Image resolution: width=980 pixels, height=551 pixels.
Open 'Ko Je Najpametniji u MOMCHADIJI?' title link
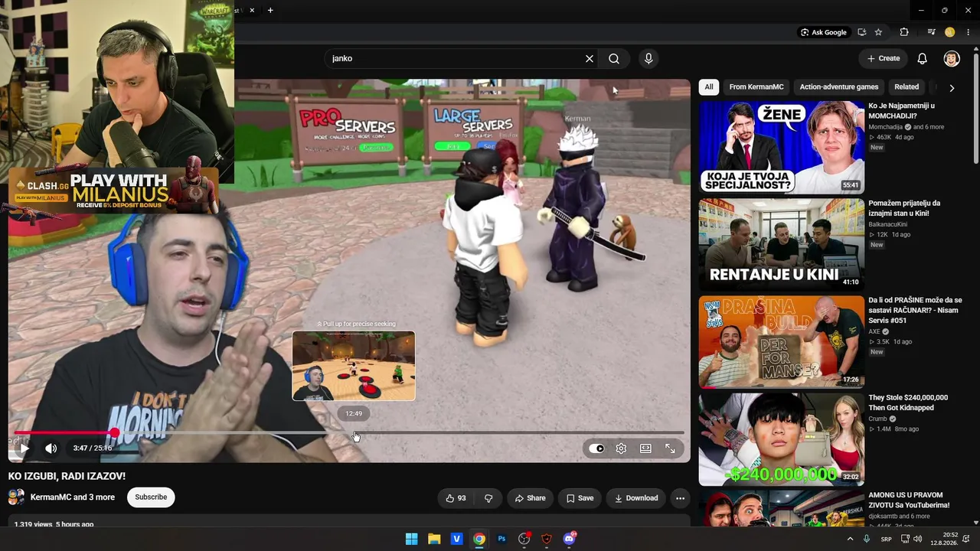point(902,111)
